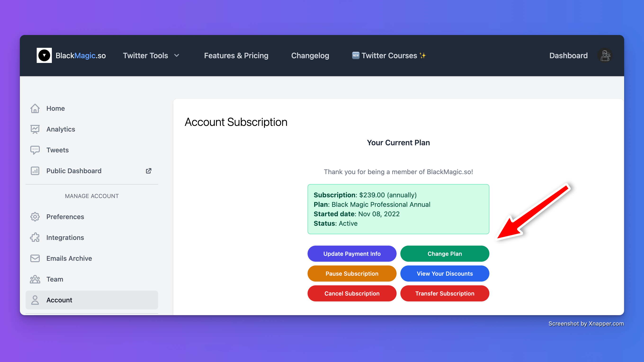Click the 'Subscription: $239.00 (annually)' line
The height and width of the screenshot is (362, 644).
[365, 195]
